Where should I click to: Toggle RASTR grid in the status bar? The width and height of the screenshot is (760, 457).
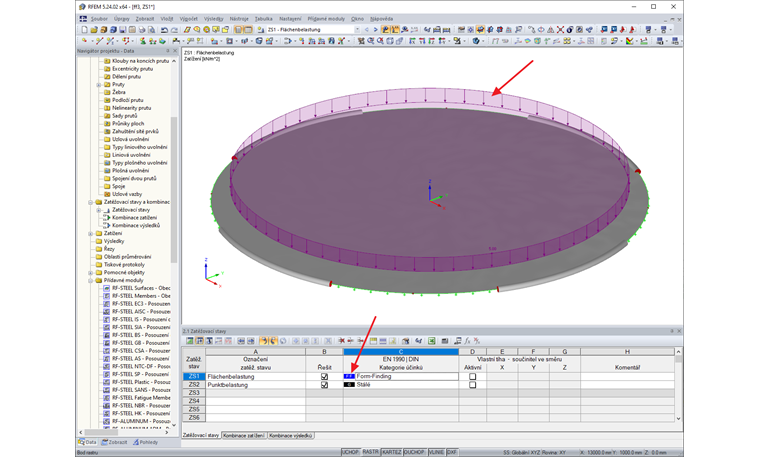[x=370, y=452]
